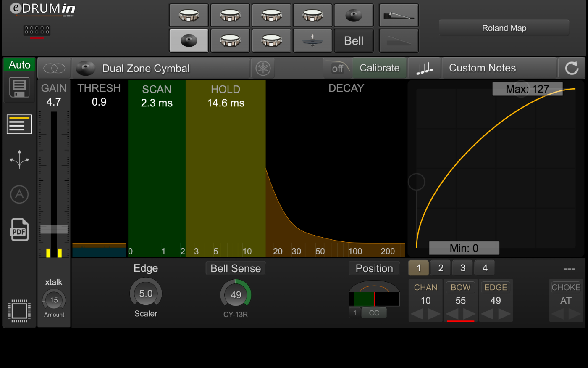The image size is (588, 368).
Task: Toggle the small '1' button beside CC
Action: 354,313
